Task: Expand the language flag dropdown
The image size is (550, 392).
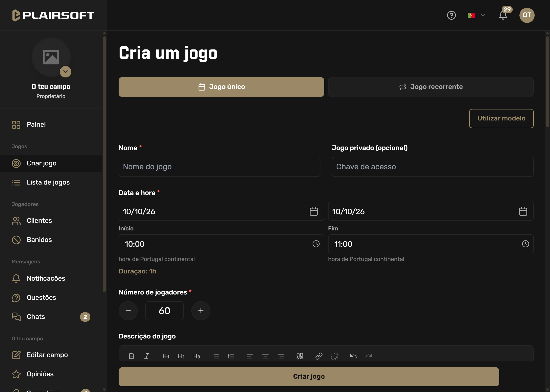Action: (476, 15)
